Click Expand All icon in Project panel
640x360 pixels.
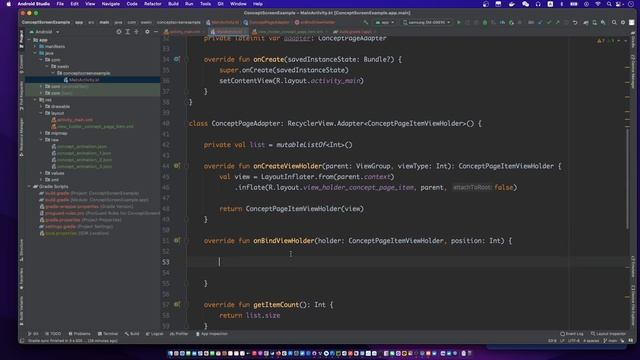[128, 31]
